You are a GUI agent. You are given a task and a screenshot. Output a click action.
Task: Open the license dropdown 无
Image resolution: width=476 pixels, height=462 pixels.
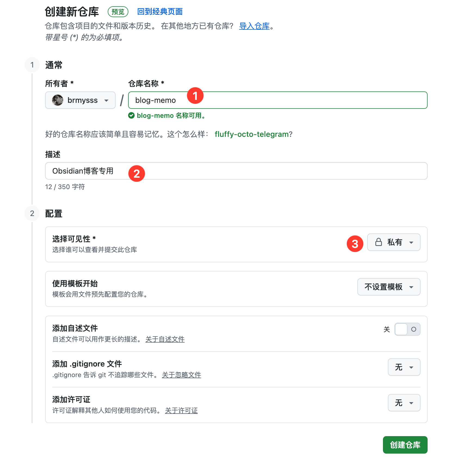coord(404,403)
